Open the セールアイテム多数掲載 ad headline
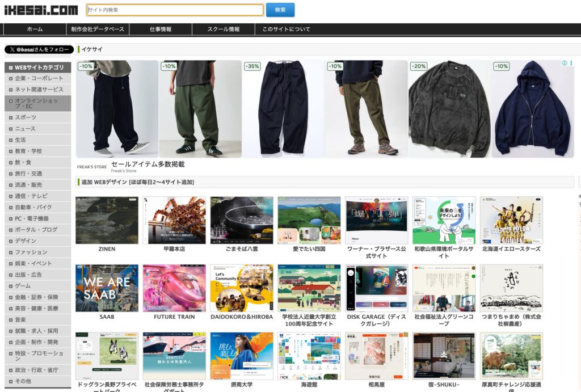Screen dimensions: 581x392 (x=148, y=164)
